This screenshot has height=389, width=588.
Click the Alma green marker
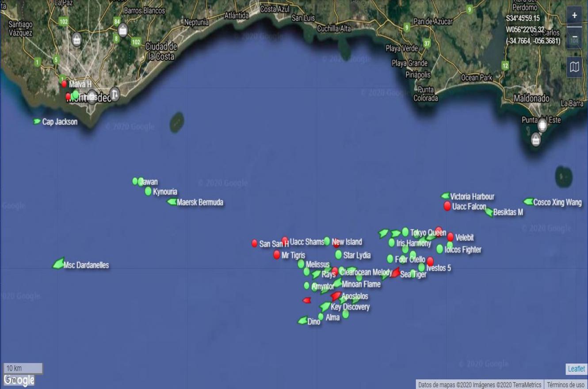tap(321, 317)
